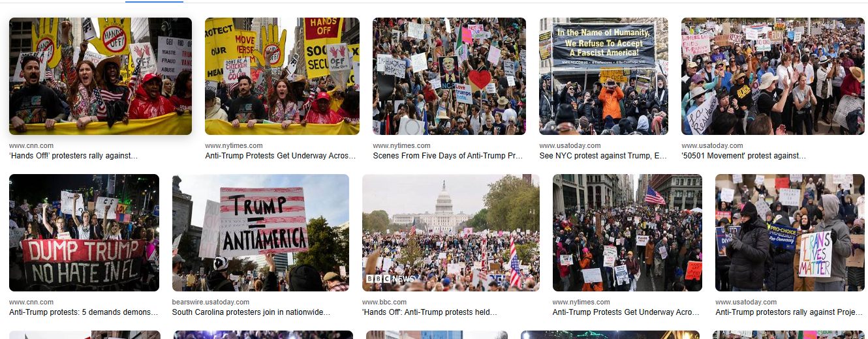Open the 'Dump Trump No Hate in FL' image
Image resolution: width=868 pixels, height=339 pixels.
coord(84,233)
